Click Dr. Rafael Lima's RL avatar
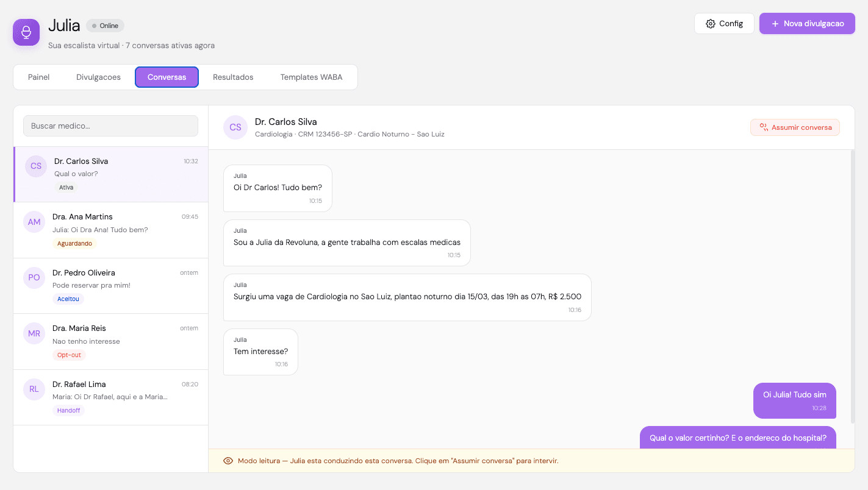This screenshot has width=868, height=490. tap(34, 389)
